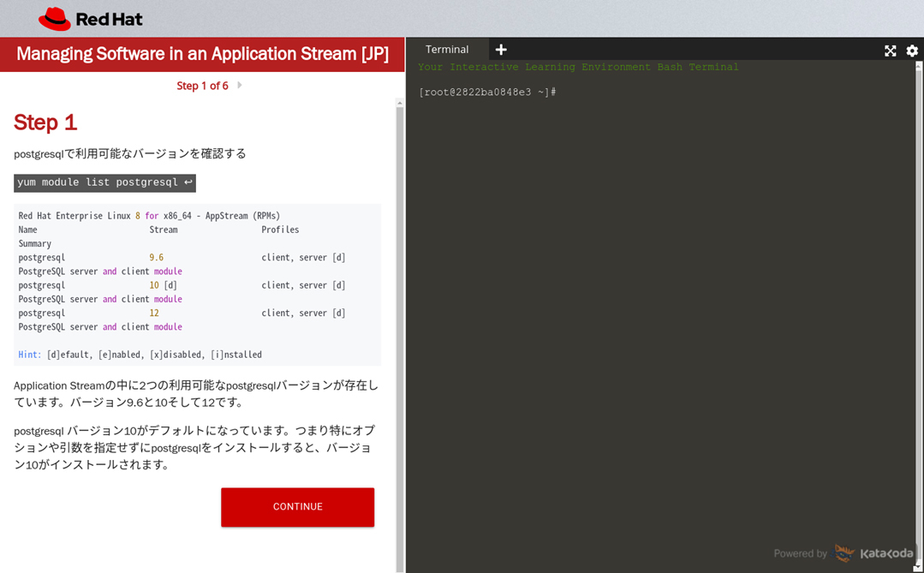
Task: Click the Red Hat Enterprise Linux 8 AppStream line
Action: pos(149,216)
